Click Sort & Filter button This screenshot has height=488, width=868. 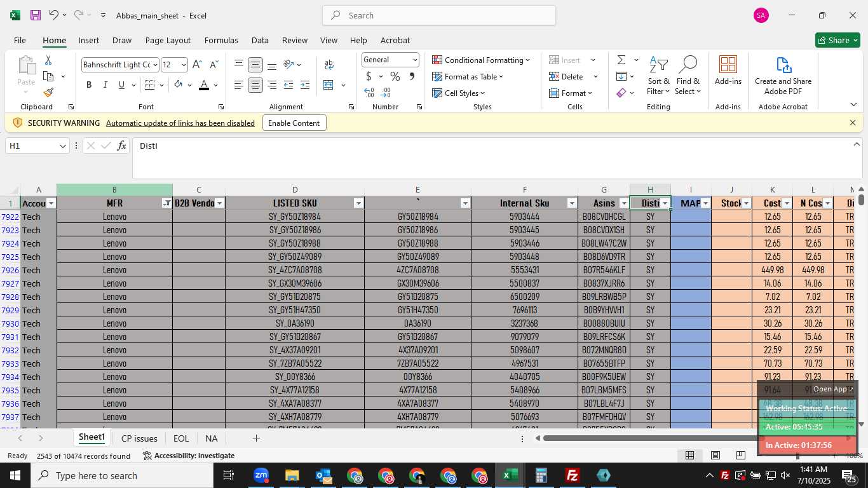click(x=658, y=75)
